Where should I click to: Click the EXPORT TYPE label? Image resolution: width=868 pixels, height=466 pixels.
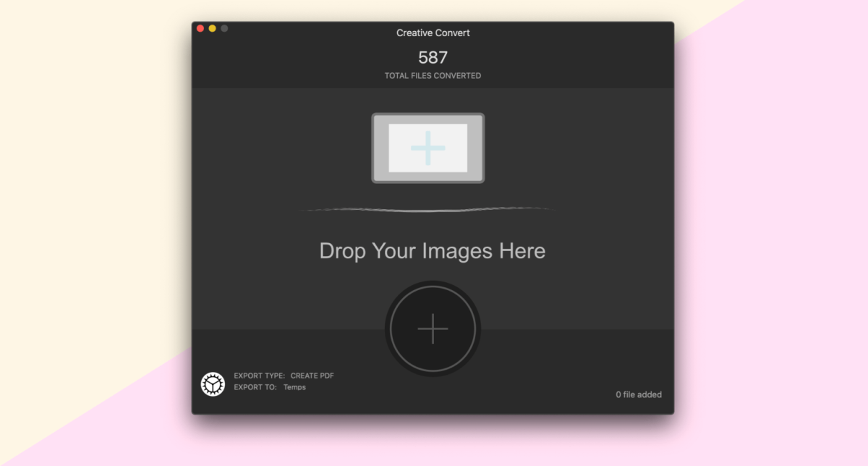pyautogui.click(x=259, y=376)
